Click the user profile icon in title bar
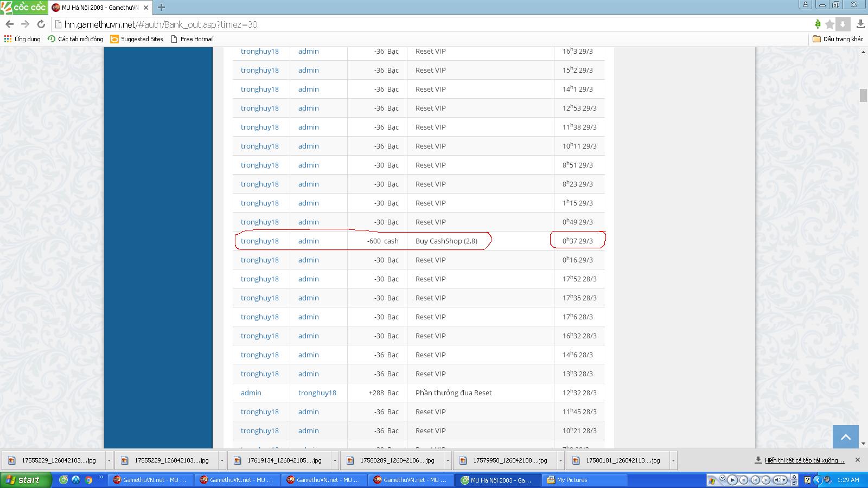 (806, 5)
